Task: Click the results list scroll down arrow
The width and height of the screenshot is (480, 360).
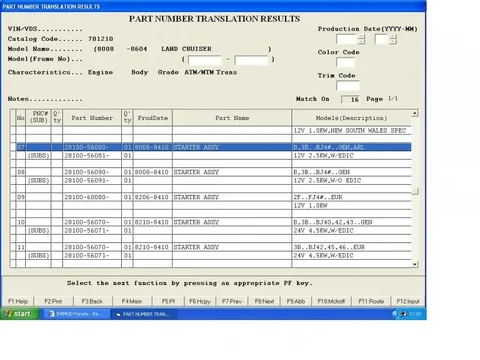Action: click(415, 264)
